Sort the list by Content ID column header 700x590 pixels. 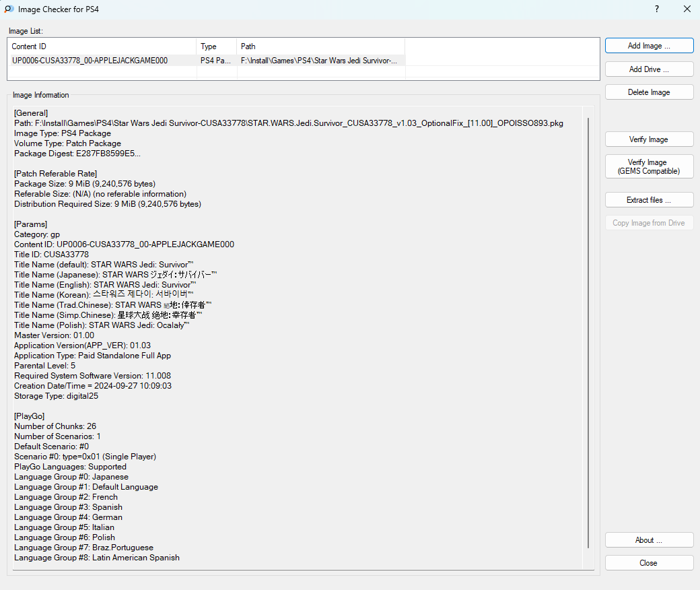(102, 46)
